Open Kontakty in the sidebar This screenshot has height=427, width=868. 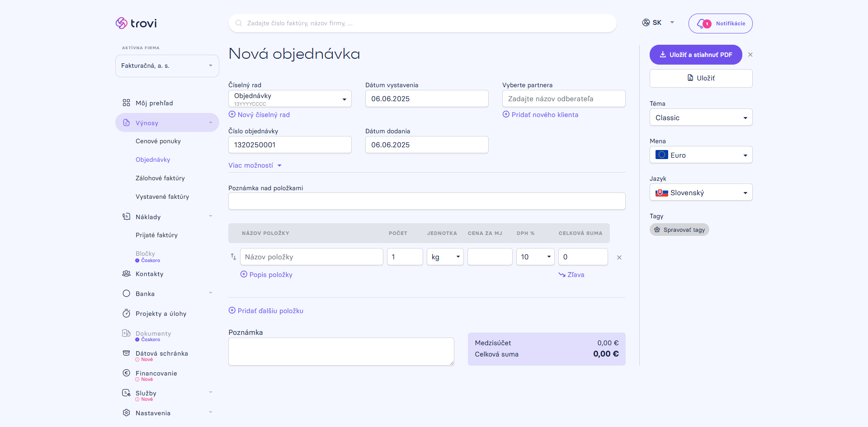point(149,274)
